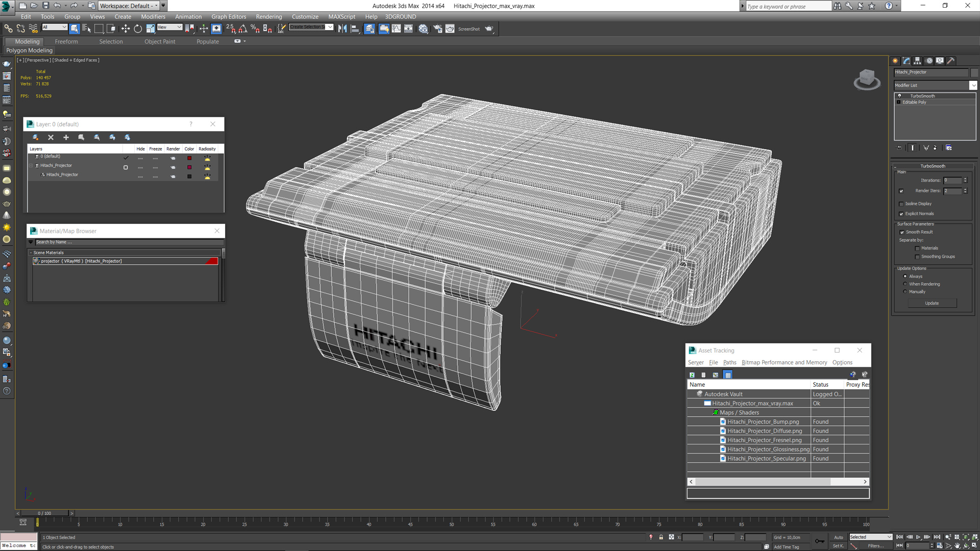Click the Polygon Modeling button
980x551 pixels.
point(29,51)
